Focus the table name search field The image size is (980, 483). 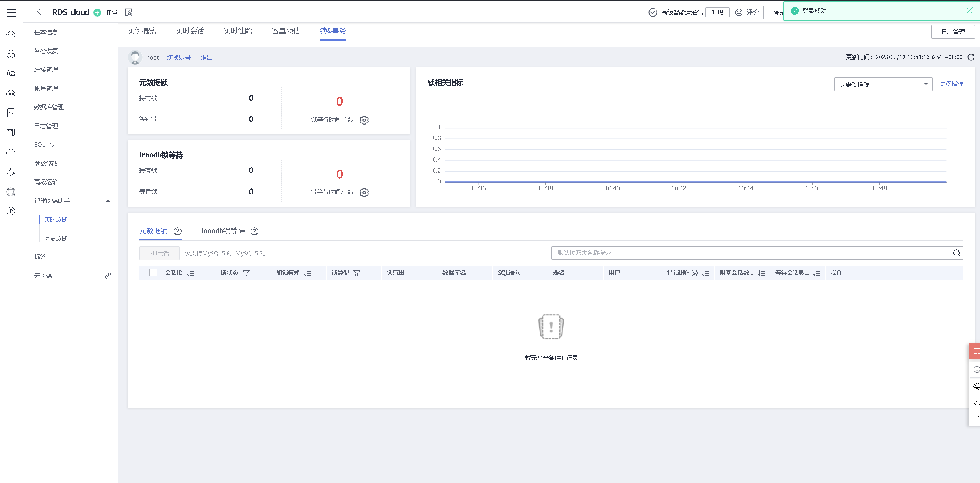748,253
